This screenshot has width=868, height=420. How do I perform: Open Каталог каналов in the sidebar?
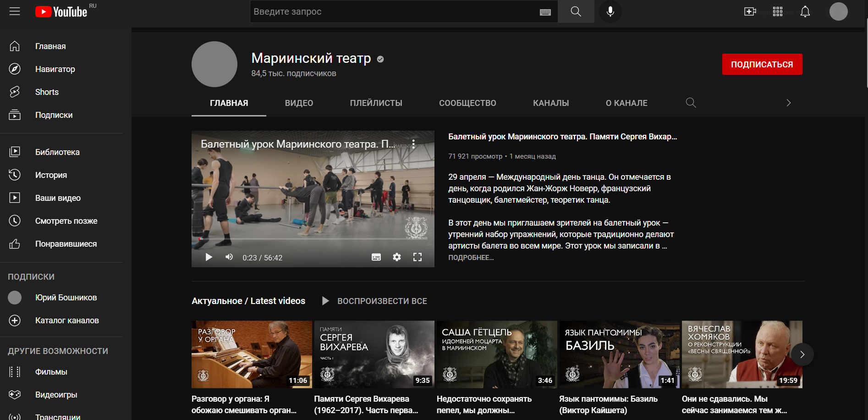pos(61,321)
